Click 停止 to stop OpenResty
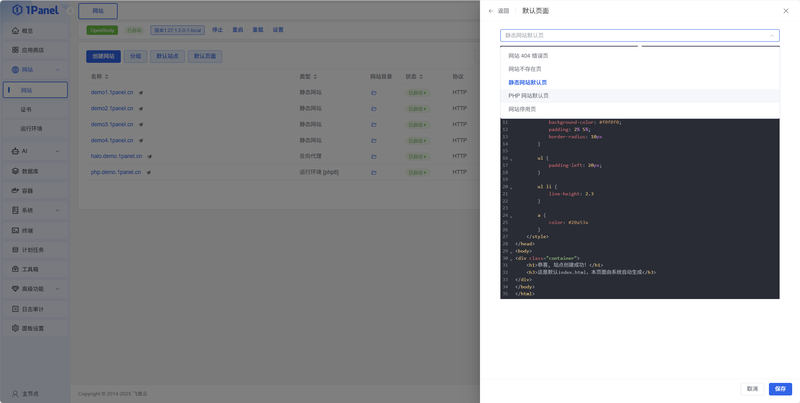800x403 pixels. [218, 30]
